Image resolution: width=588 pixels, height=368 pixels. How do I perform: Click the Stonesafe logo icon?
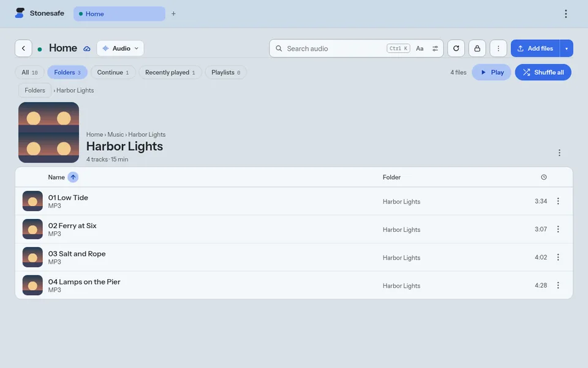[20, 13]
